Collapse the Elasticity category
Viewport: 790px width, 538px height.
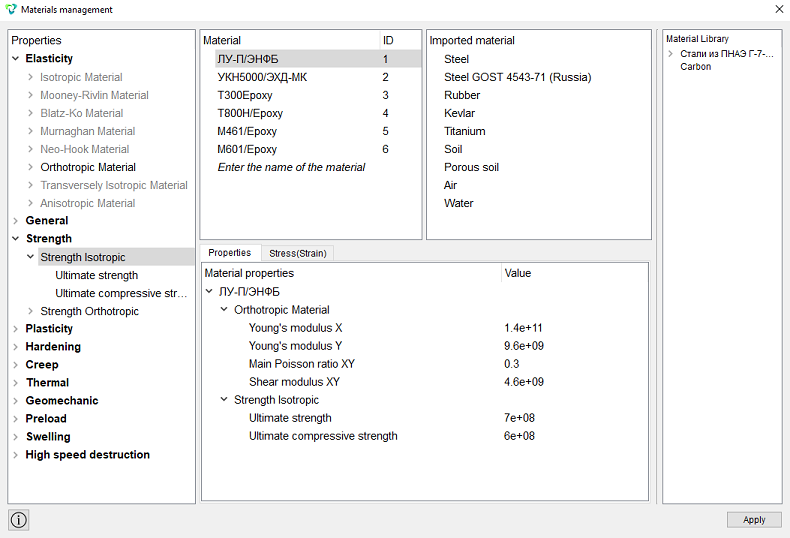point(16,58)
